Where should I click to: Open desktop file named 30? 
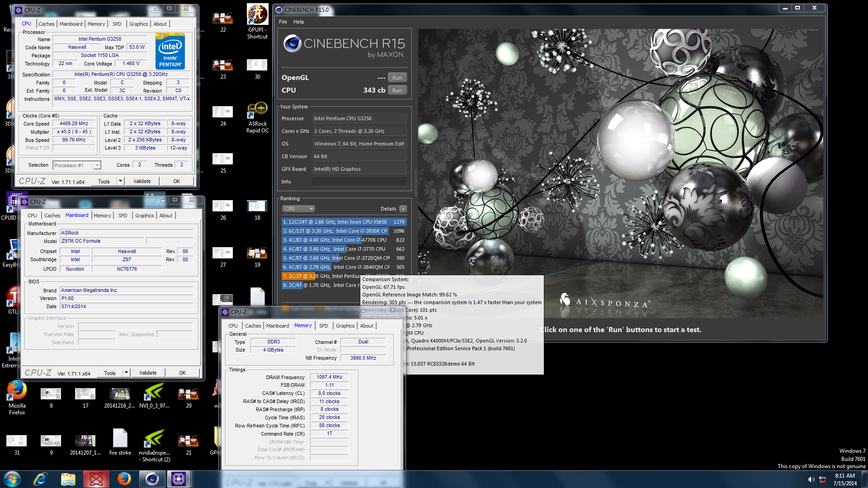pos(257,69)
